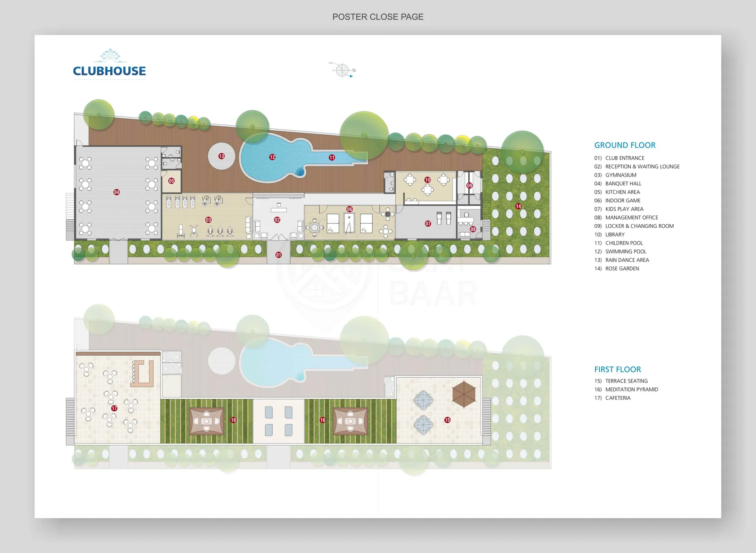
Task: Click red marker 03 in gymnasium
Action: tap(208, 220)
